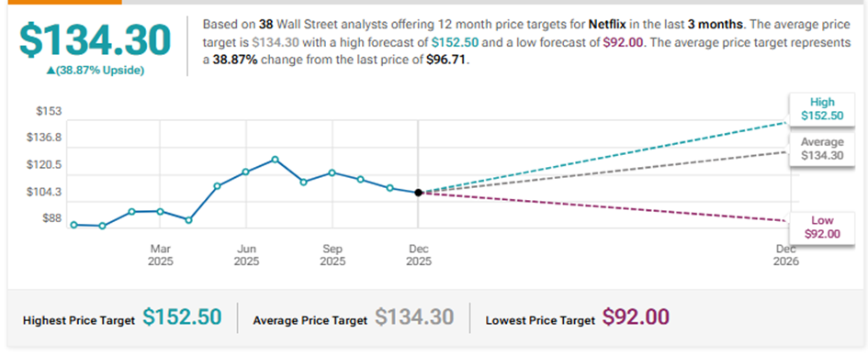Click the Highest Price Target $152.50 value
The height and width of the screenshot is (355, 868).
[x=182, y=317]
